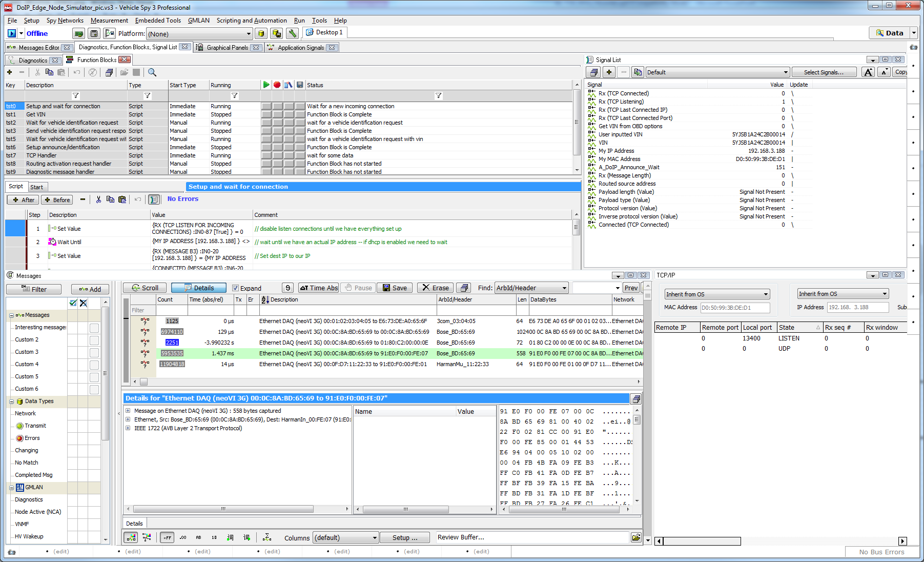Tick the Interesting messages filter checkbox
Viewport: 924px width, 562px height.
[94, 328]
